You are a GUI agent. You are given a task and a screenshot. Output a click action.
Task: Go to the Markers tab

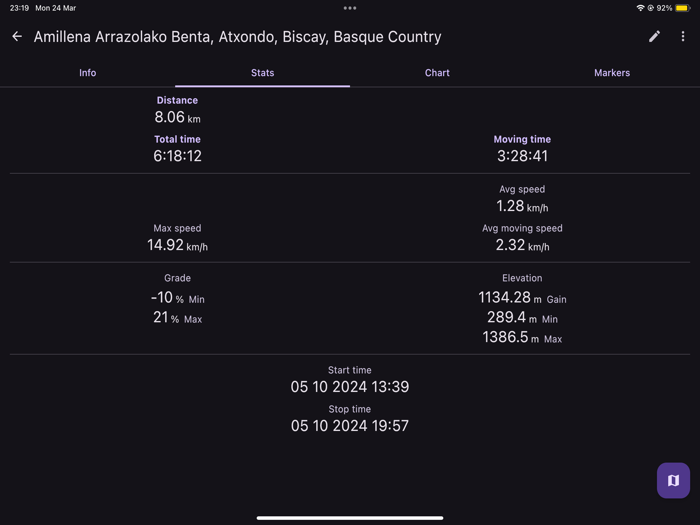612,73
